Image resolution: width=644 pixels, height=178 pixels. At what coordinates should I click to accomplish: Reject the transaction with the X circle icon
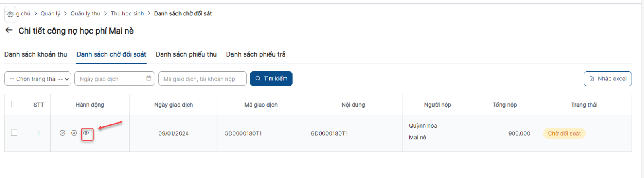pyautogui.click(x=74, y=133)
